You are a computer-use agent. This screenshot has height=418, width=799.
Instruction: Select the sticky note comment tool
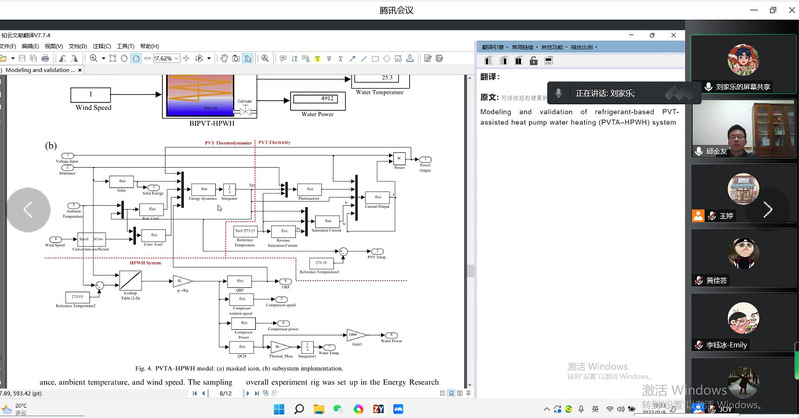(x=283, y=59)
